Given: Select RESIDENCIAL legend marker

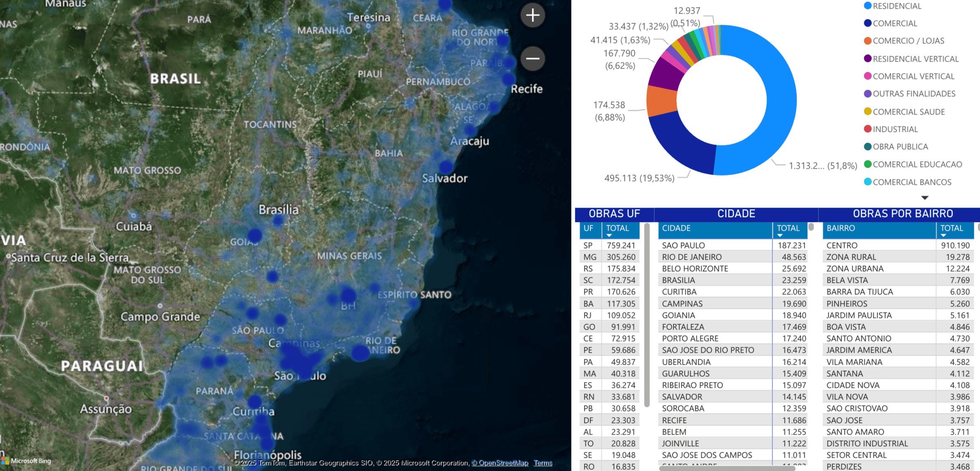Looking at the screenshot, I should pos(868,6).
